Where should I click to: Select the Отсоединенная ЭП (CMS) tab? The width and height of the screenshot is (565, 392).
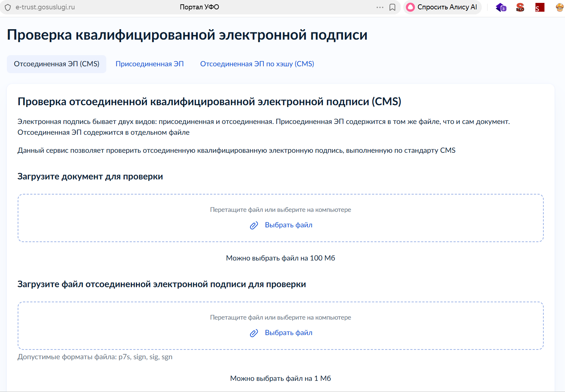57,64
